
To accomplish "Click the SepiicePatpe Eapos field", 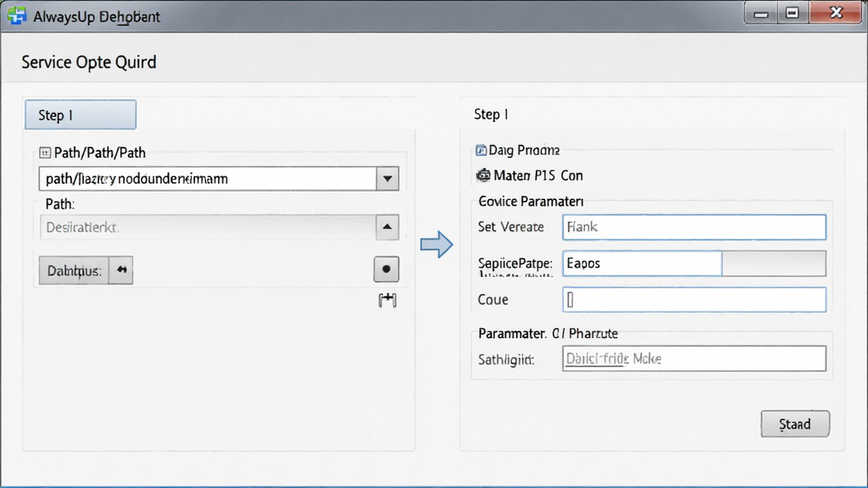I will [x=643, y=263].
